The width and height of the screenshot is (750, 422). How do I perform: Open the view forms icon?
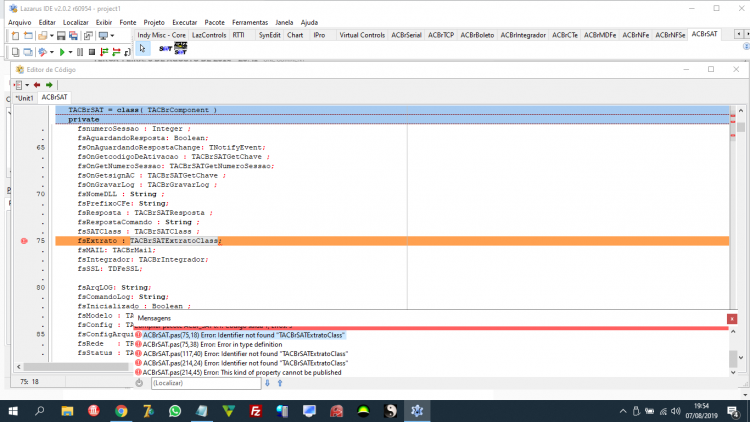click(28, 52)
